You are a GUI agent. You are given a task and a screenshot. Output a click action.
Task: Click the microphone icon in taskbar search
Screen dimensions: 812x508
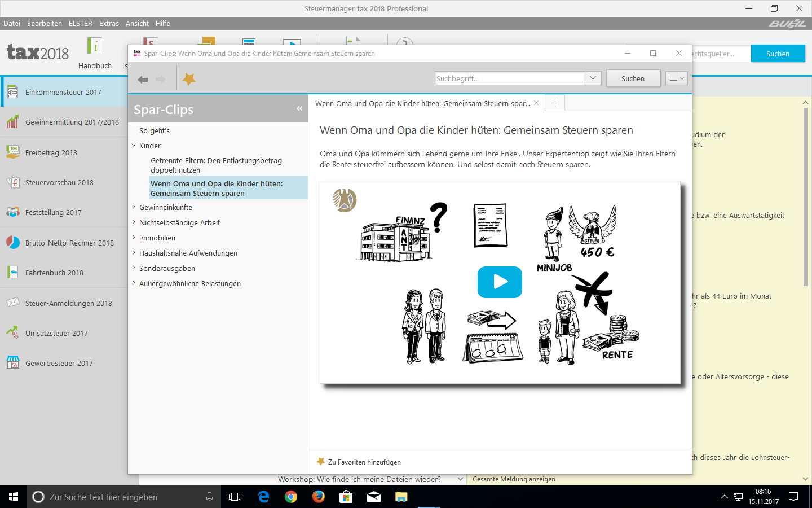coord(209,497)
